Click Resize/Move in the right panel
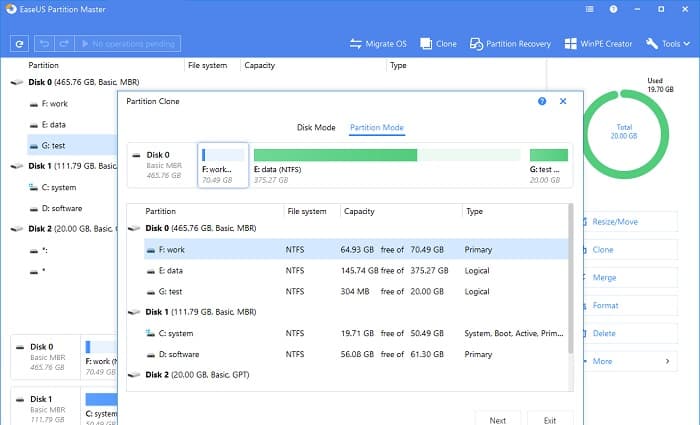 click(617, 221)
